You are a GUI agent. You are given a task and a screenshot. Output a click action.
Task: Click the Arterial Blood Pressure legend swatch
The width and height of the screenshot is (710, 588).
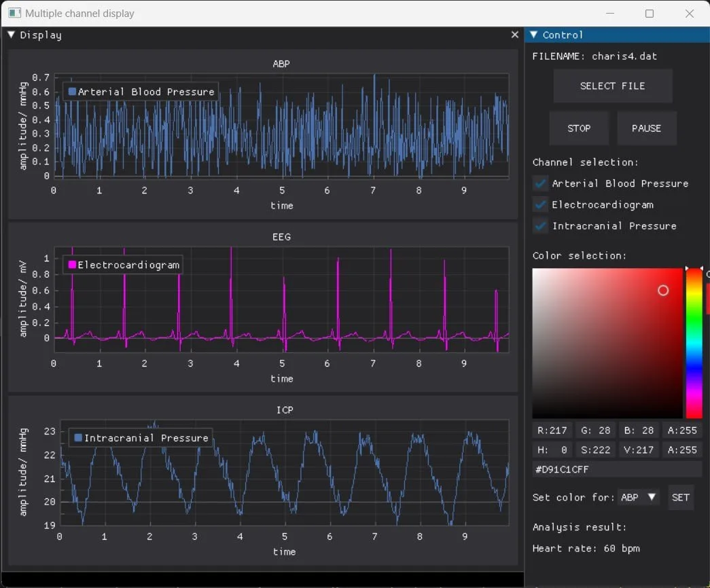(x=72, y=92)
